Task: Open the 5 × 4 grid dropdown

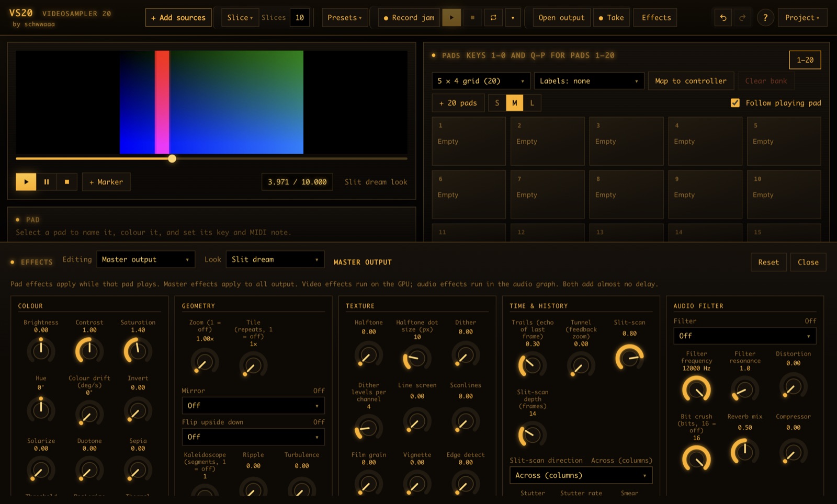Action: tap(481, 81)
